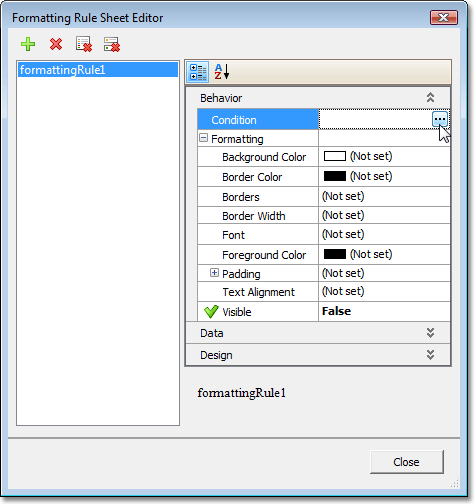Select formattingRule1 in the rule list

point(98,70)
